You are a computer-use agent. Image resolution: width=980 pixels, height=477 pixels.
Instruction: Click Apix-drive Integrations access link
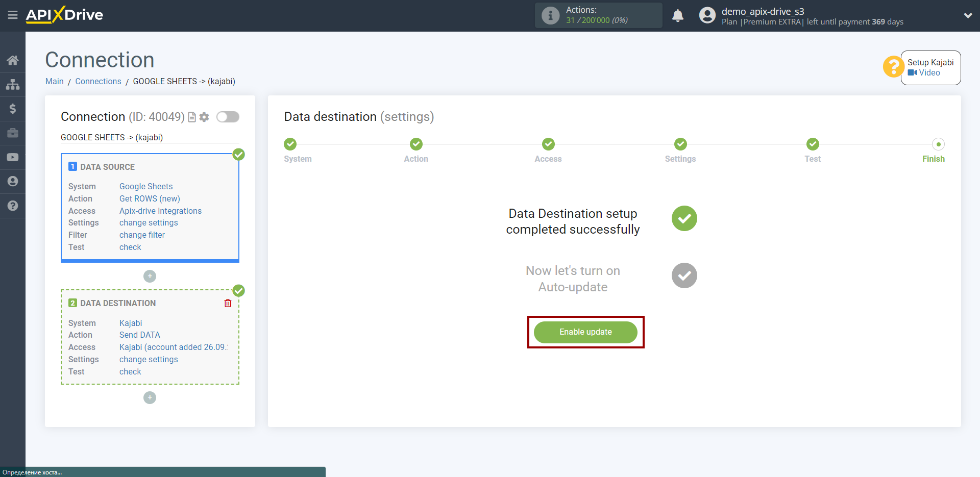(160, 211)
